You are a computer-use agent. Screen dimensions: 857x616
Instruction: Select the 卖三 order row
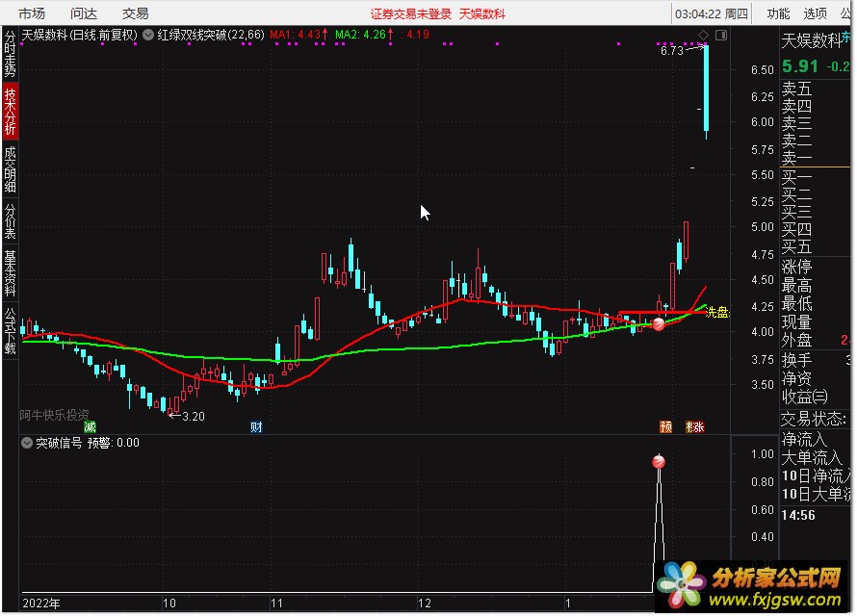[815, 123]
